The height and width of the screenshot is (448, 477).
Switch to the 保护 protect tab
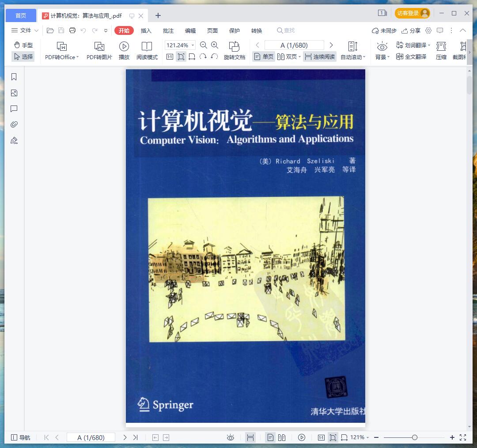[234, 30]
